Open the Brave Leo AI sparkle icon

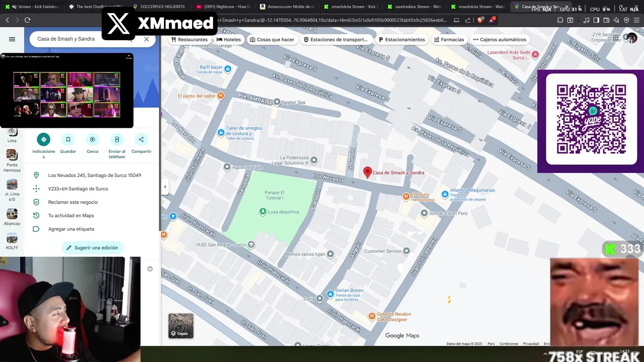point(616,20)
